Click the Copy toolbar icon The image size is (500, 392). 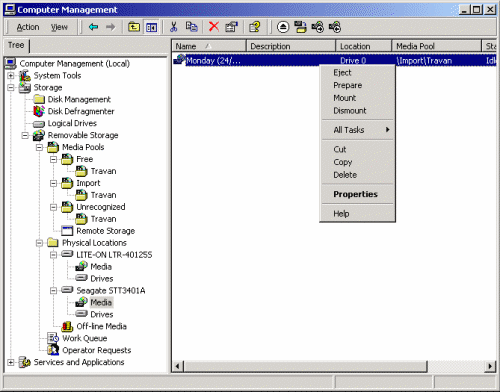[191, 27]
